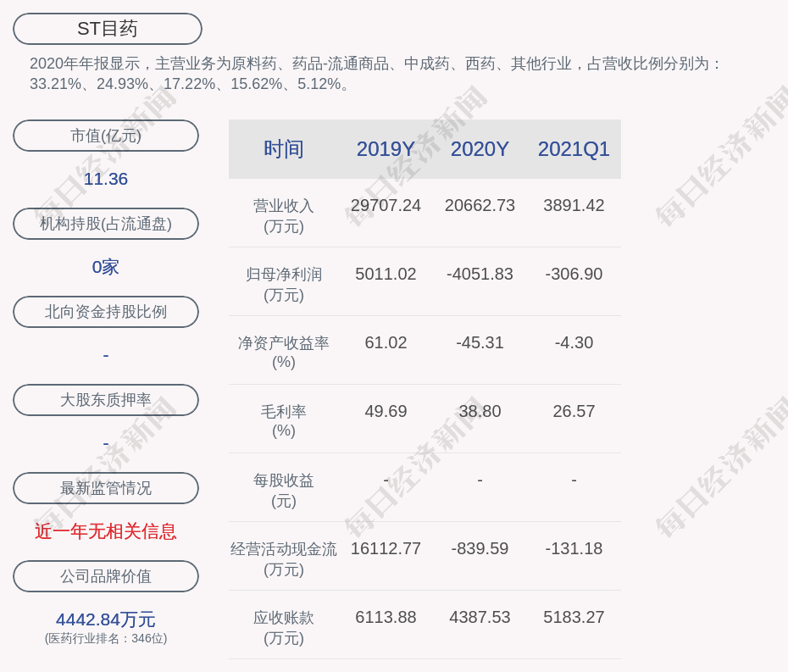
Task: Select the 净资产收益率 row label
Action: point(283,343)
